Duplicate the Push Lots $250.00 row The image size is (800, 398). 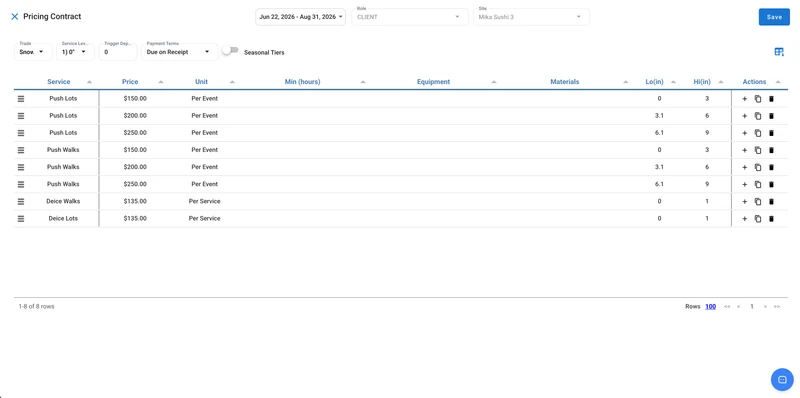[758, 133]
